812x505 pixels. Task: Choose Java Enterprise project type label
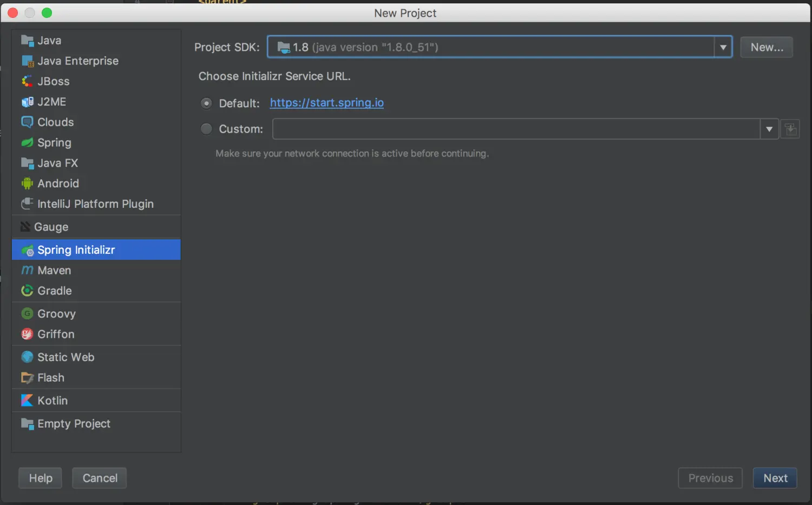[78, 61]
